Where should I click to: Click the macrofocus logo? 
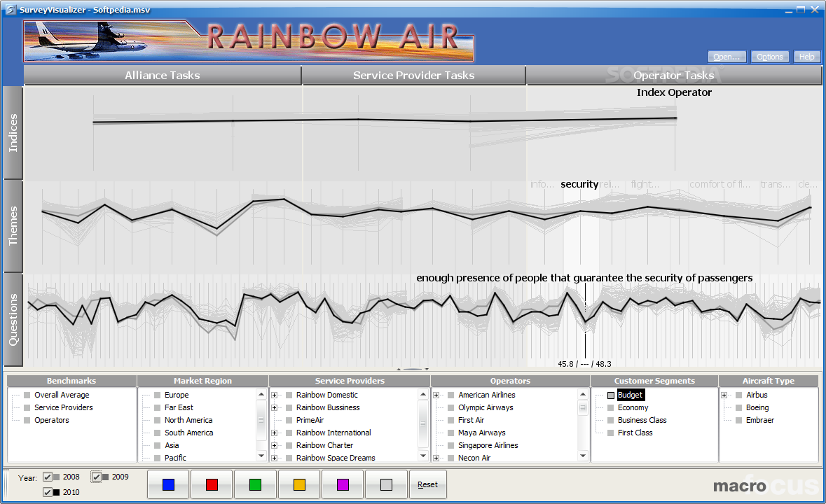click(x=766, y=486)
